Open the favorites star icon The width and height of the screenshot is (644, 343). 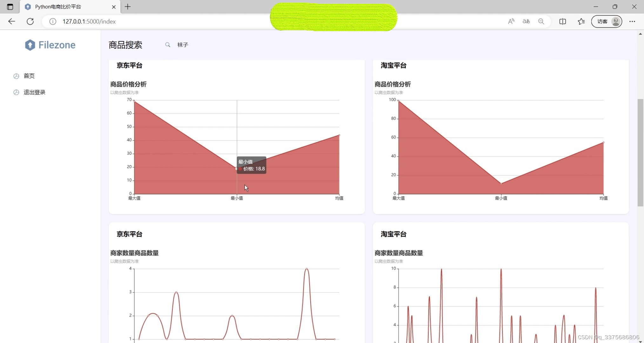point(581,21)
